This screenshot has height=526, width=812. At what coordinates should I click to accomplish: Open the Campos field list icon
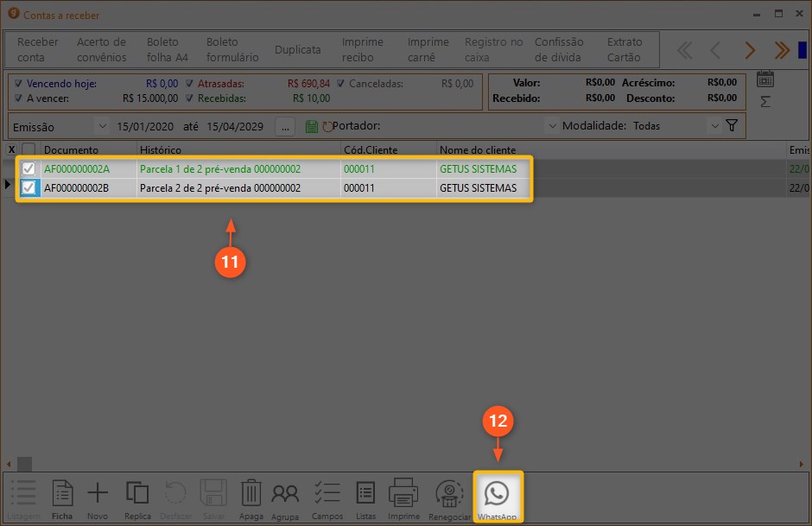tap(327, 499)
